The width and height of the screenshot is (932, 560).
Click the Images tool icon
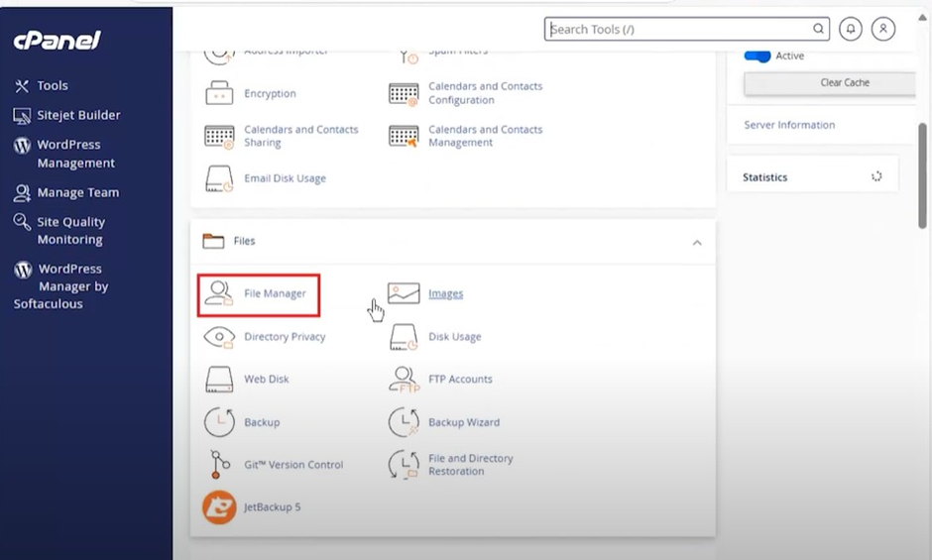click(x=404, y=293)
